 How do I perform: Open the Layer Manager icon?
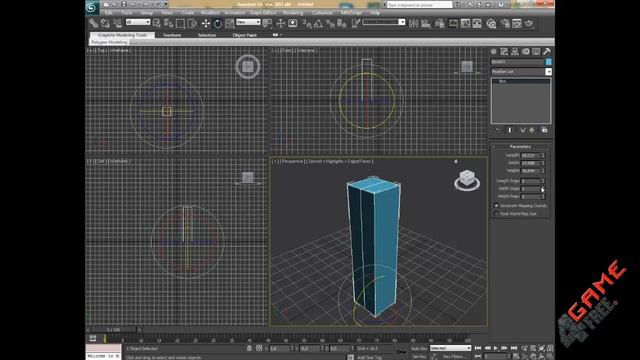[x=440, y=23]
